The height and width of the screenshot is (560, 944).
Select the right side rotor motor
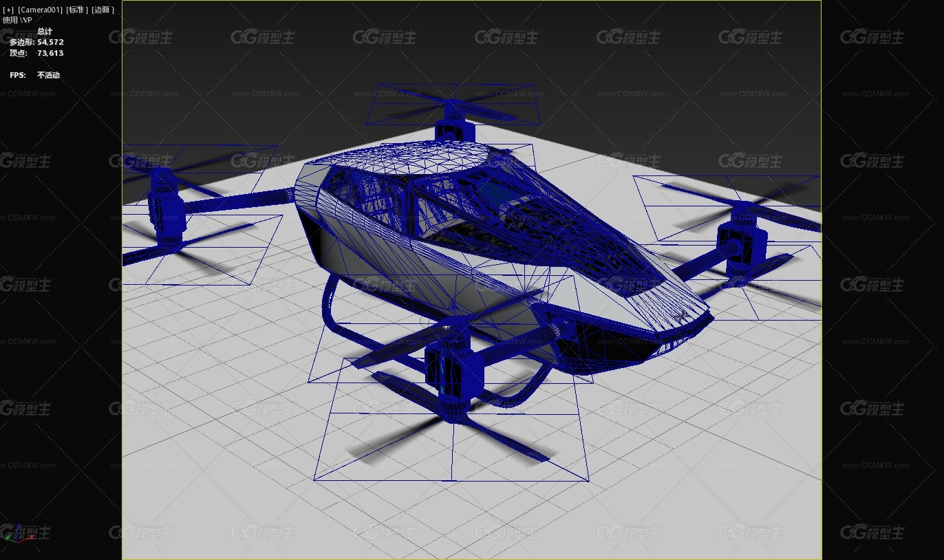(x=742, y=244)
